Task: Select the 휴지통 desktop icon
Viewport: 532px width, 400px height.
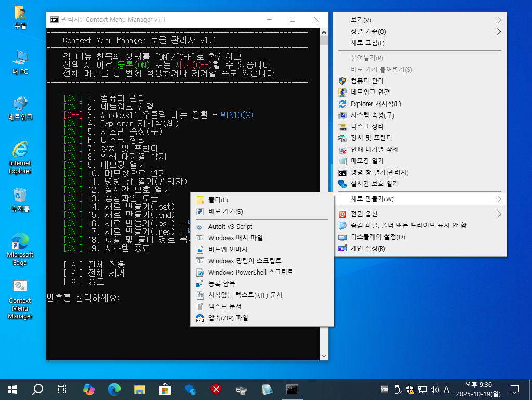Action: (x=20, y=200)
